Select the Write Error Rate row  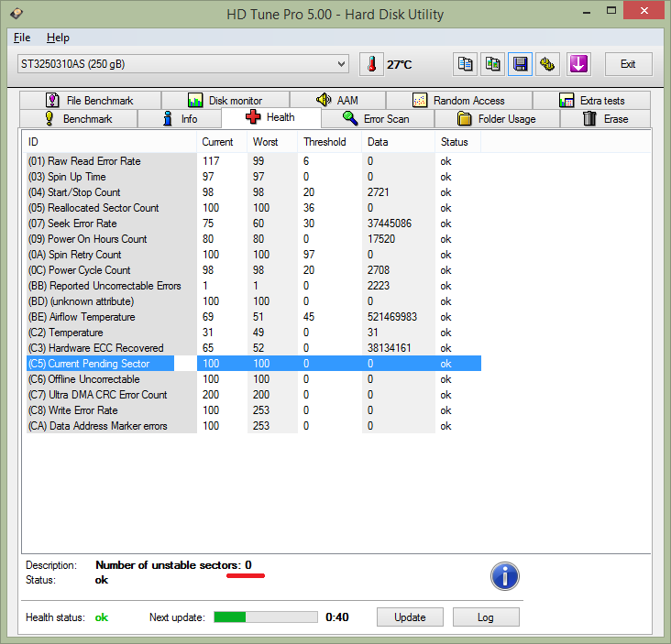click(x=254, y=410)
